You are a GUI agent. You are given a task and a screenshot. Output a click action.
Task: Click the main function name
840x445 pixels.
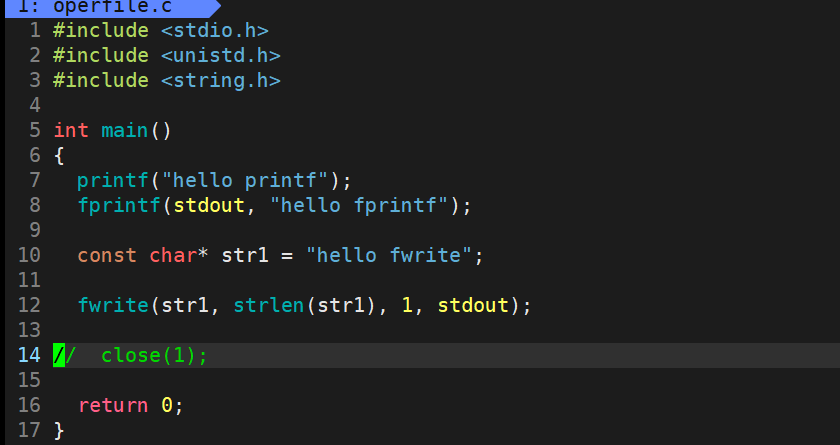tap(124, 131)
